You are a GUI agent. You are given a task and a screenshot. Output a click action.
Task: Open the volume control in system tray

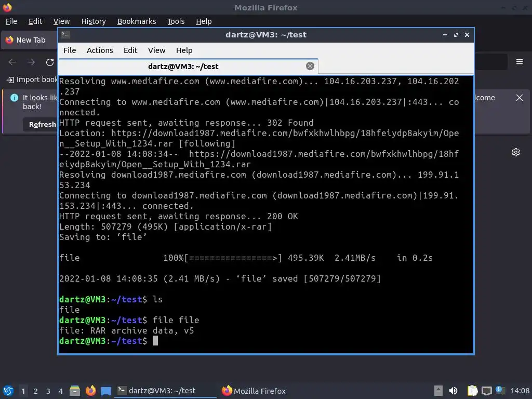453,391
